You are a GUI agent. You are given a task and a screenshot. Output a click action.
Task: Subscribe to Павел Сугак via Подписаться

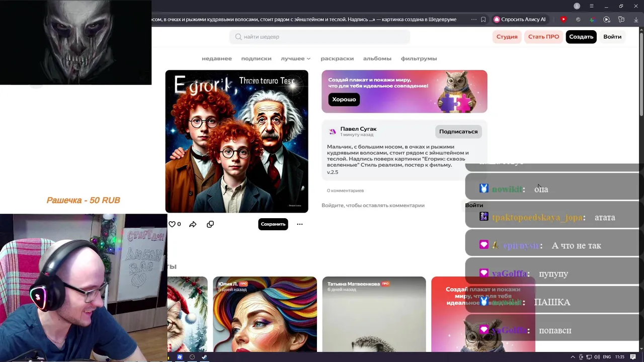click(x=458, y=132)
